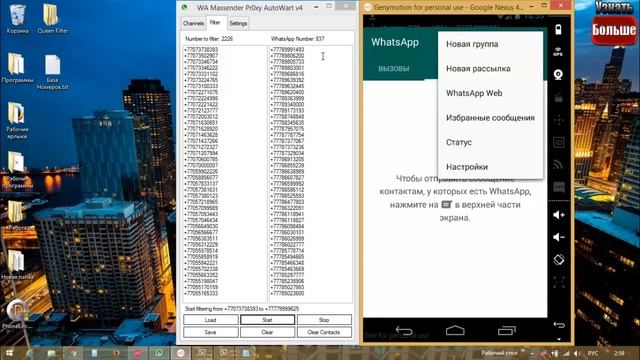Open the Windows Start button
This screenshot has width=640, height=360.
[x=9, y=353]
